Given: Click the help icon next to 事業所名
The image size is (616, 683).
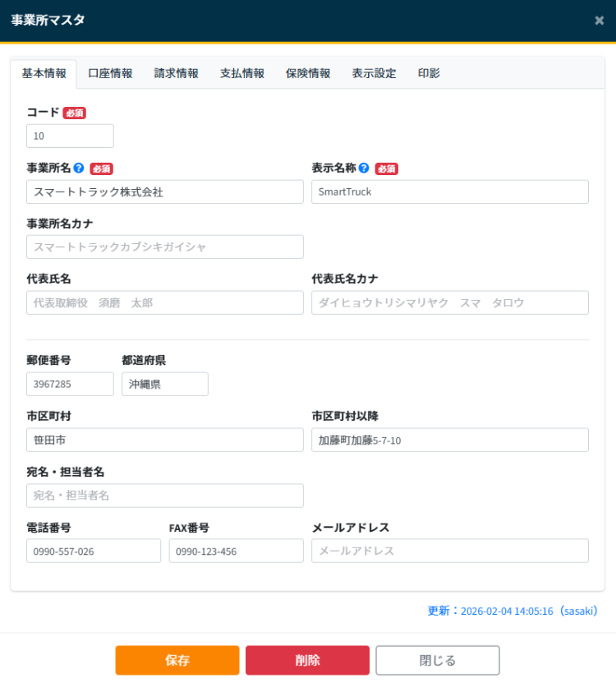Looking at the screenshot, I should [79, 168].
